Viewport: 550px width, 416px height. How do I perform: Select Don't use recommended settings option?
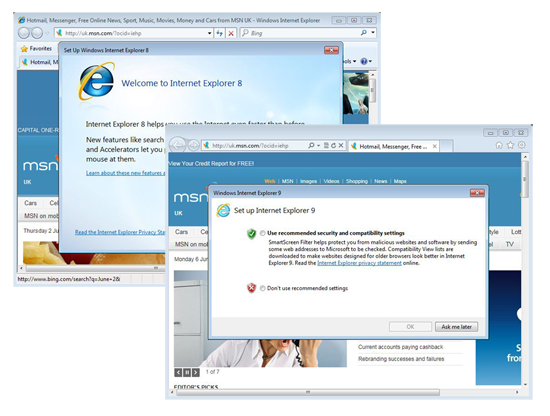(263, 288)
